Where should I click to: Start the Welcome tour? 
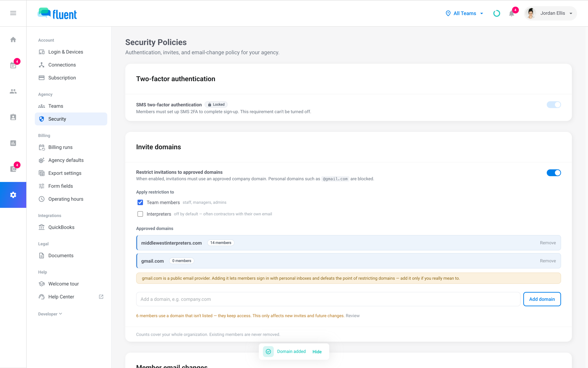[x=71, y=284]
